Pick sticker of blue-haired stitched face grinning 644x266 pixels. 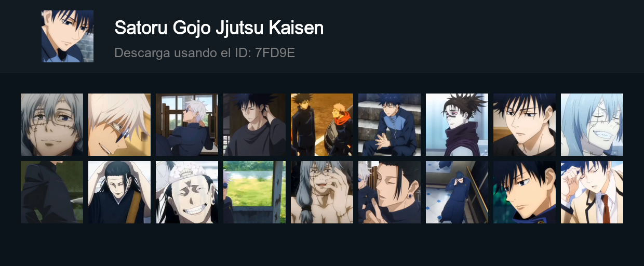click(592, 125)
